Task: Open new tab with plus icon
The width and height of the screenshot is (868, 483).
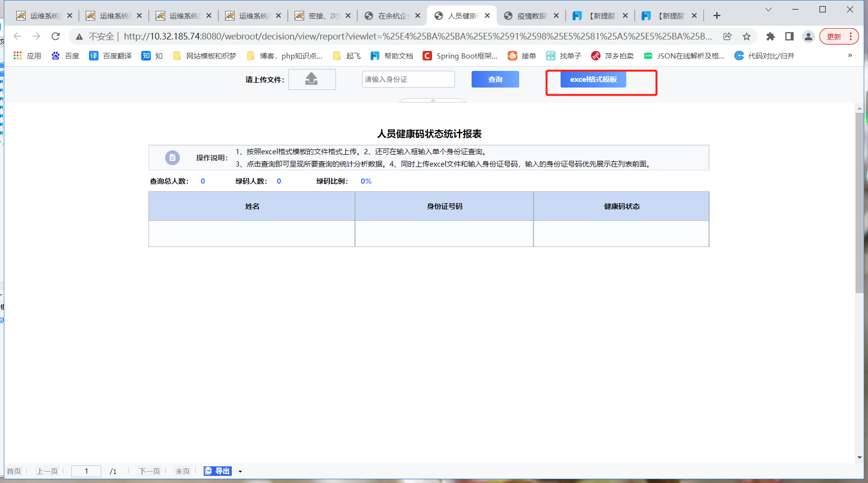Action: point(717,16)
